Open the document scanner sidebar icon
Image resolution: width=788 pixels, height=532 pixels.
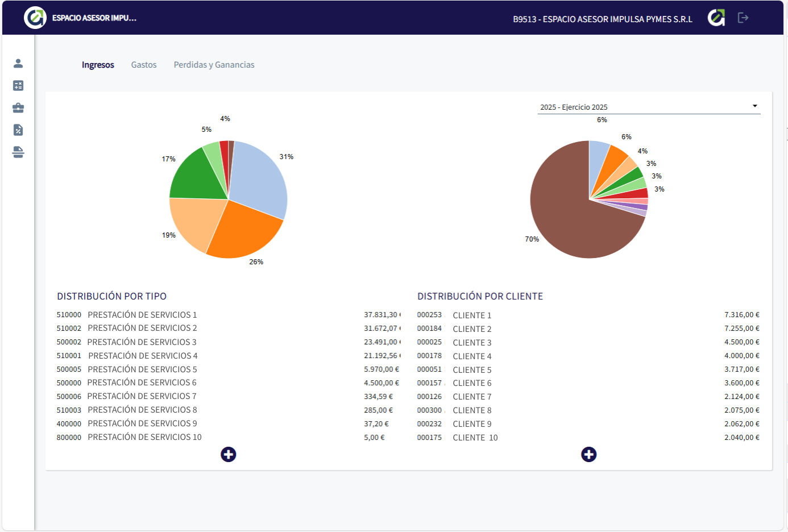point(18,152)
